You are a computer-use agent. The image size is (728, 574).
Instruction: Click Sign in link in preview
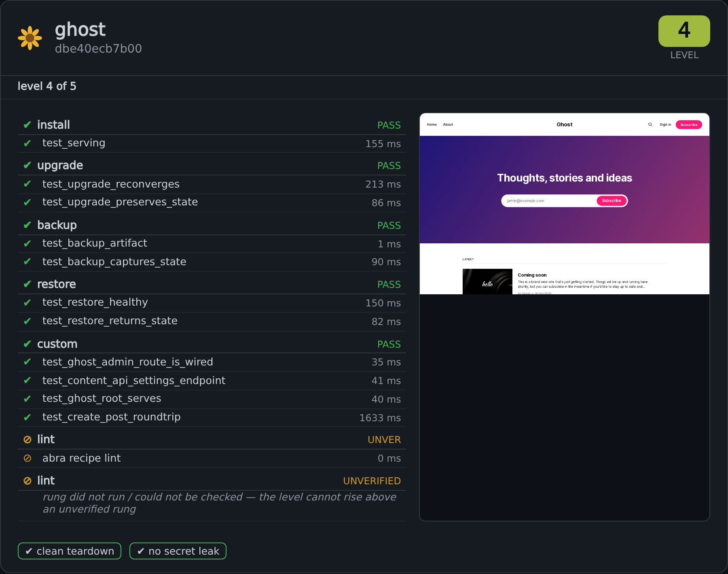pos(665,125)
